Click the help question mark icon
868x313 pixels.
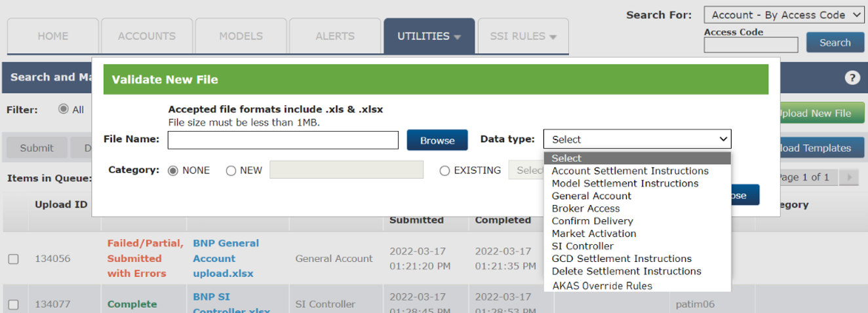(852, 78)
